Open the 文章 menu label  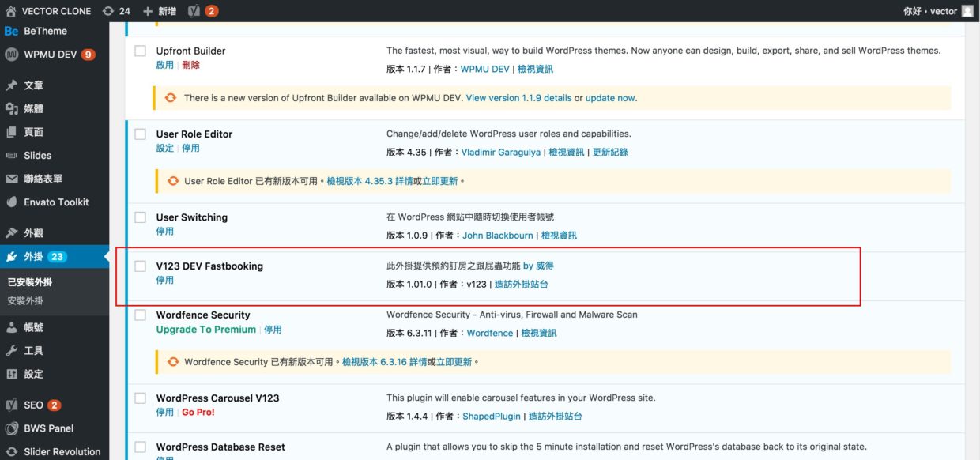(x=33, y=85)
